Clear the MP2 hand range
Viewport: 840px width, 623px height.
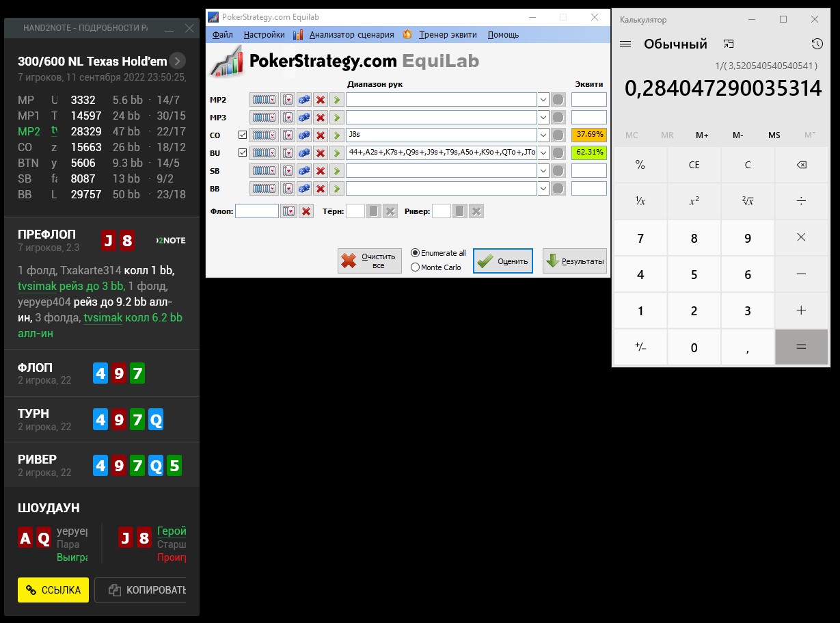point(320,100)
